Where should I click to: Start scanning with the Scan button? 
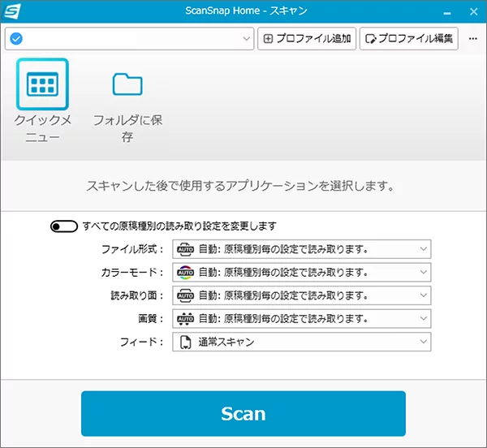(243, 414)
